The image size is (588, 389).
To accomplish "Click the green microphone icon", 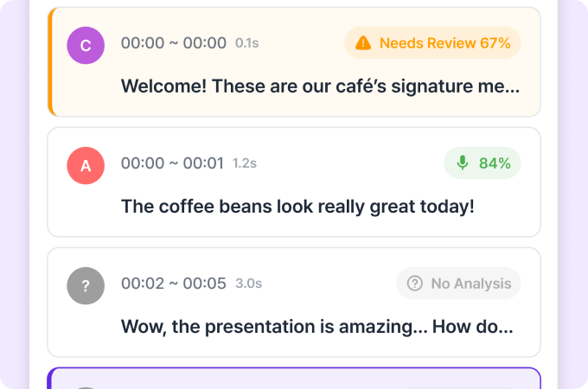I will 463,163.
